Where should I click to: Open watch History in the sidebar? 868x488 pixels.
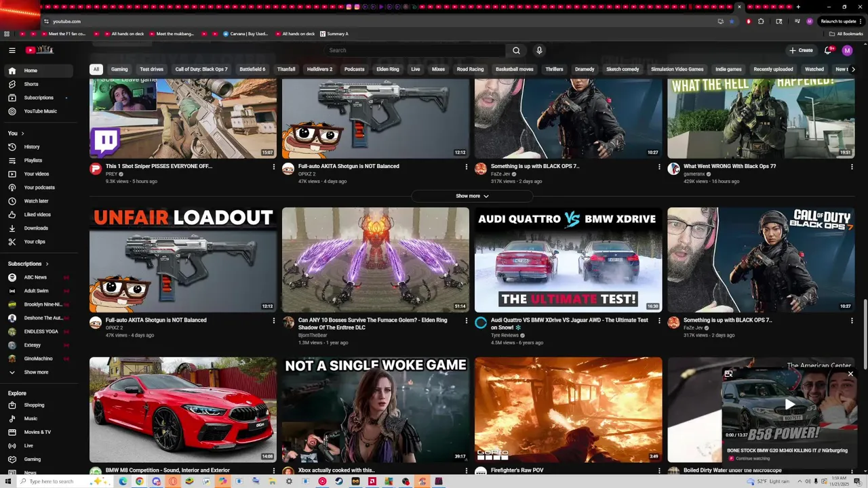37,147
